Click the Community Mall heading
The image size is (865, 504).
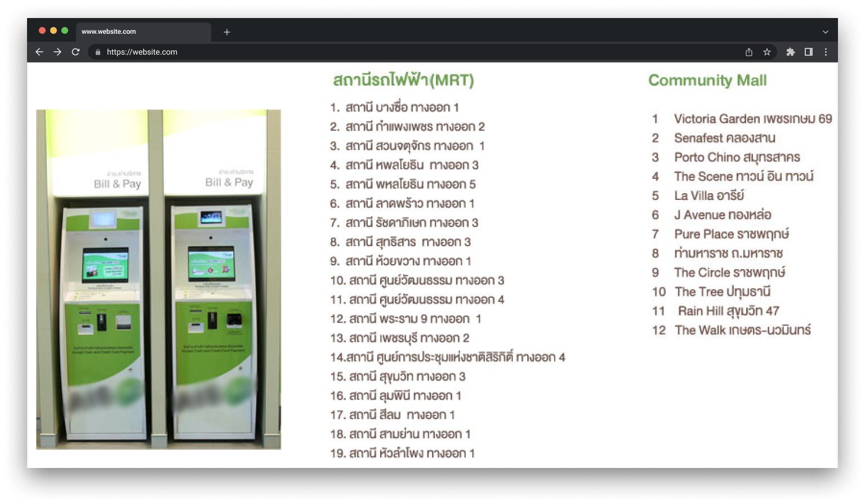point(707,80)
